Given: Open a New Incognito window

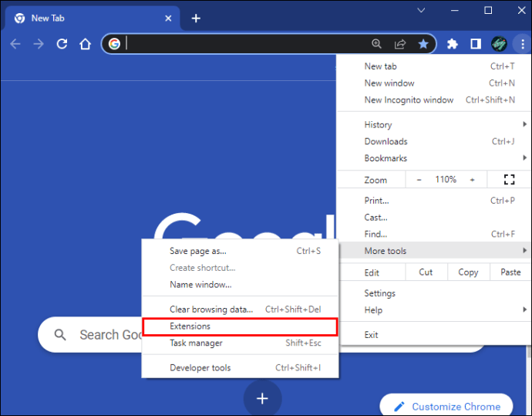Looking at the screenshot, I should click(434, 100).
